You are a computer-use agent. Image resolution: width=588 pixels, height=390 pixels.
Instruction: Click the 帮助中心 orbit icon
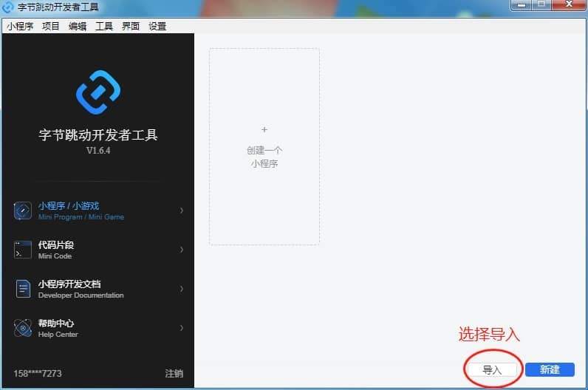tap(22, 328)
